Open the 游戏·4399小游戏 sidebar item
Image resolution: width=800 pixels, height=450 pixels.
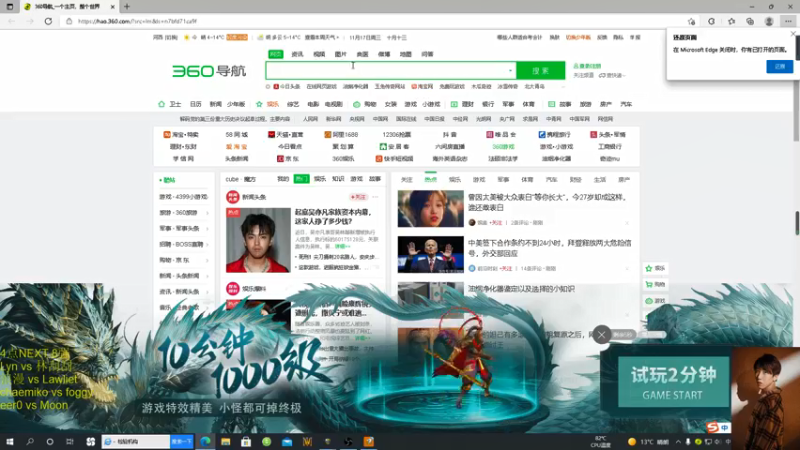point(184,197)
